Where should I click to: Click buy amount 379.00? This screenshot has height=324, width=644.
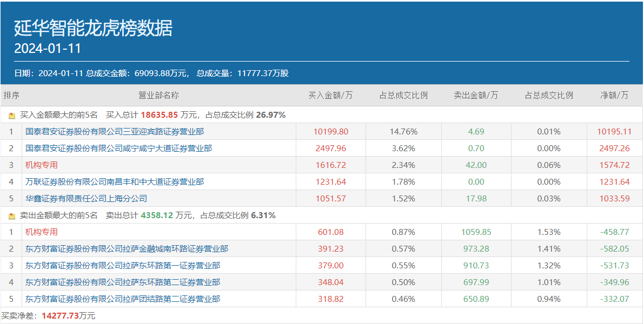(330, 265)
